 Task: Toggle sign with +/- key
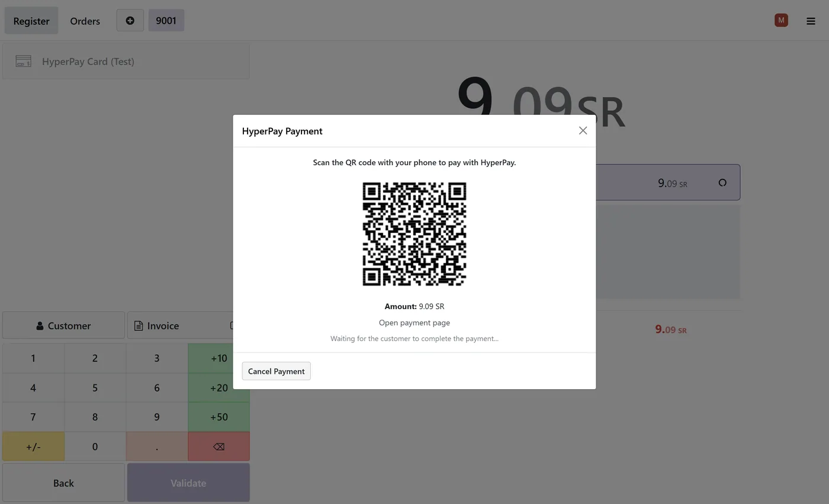(x=33, y=447)
